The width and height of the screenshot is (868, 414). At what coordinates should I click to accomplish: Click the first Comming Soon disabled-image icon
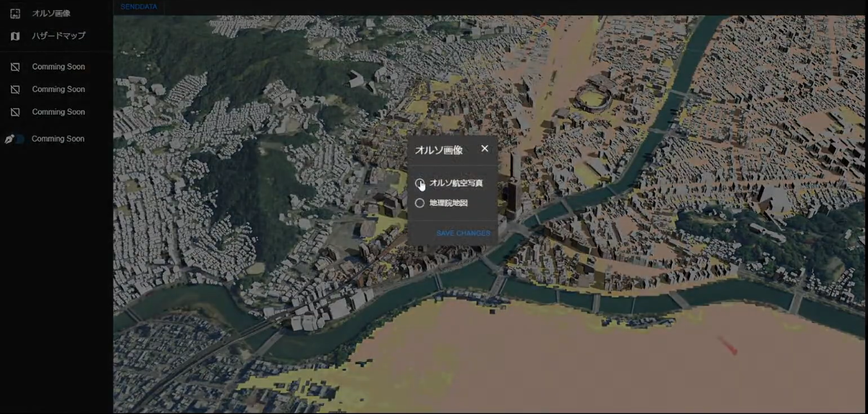pyautogui.click(x=15, y=66)
